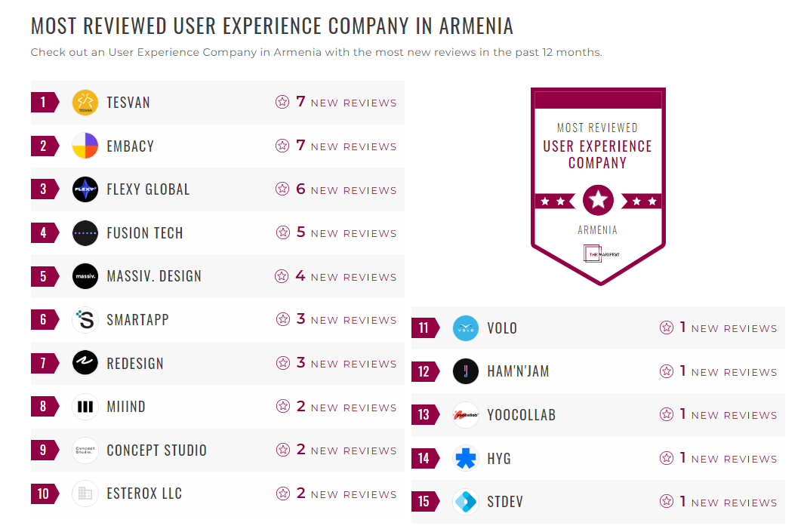The width and height of the screenshot is (801, 532).
Task: Click the Miiind three-bar logo
Action: point(85,407)
